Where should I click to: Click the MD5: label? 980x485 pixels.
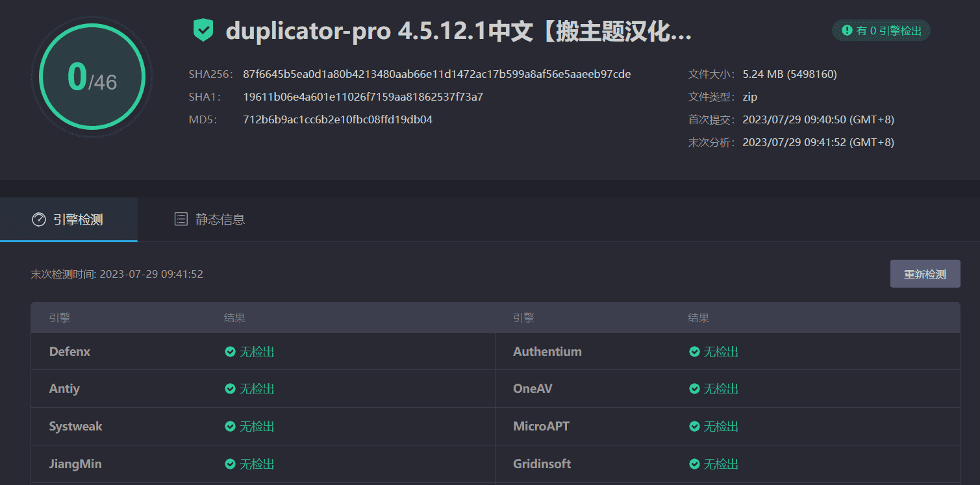click(x=203, y=119)
